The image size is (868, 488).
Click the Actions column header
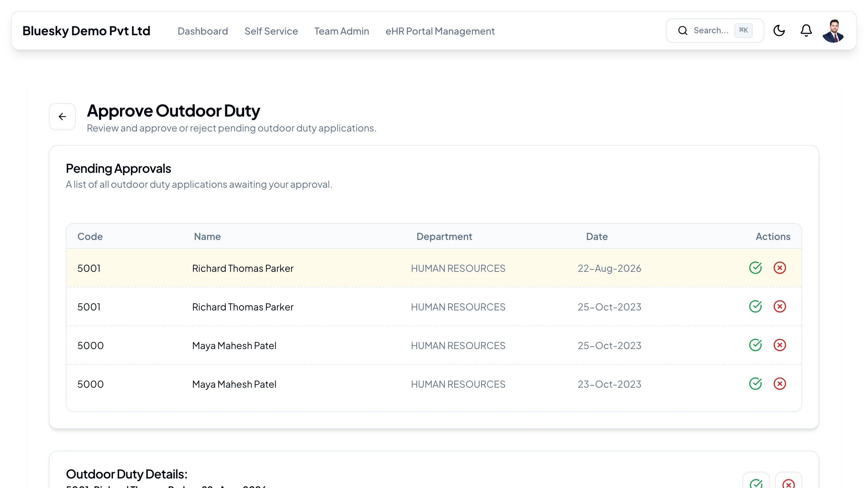tap(773, 236)
